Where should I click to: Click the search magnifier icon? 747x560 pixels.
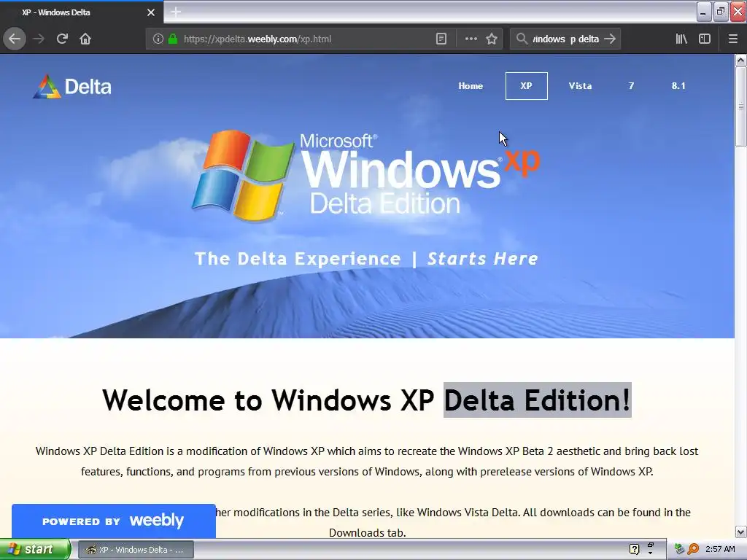[x=522, y=39]
